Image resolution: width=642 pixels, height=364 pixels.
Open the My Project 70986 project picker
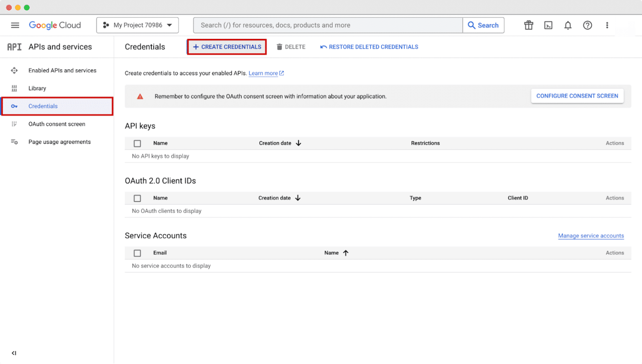pos(137,25)
